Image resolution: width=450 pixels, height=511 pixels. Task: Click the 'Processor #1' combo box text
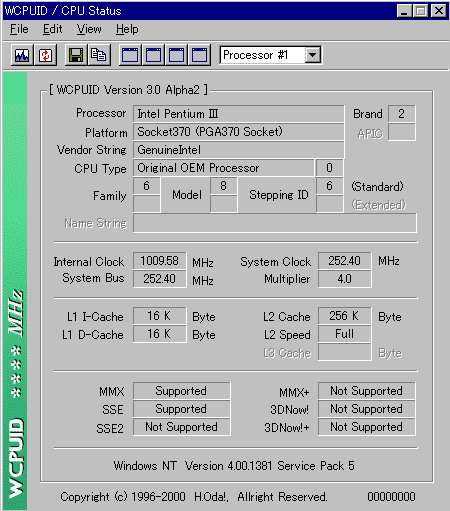(255, 55)
